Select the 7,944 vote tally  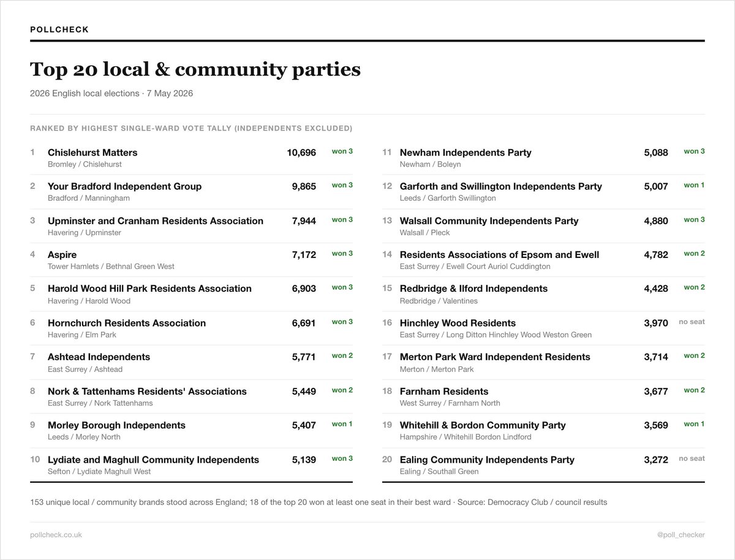coord(304,221)
